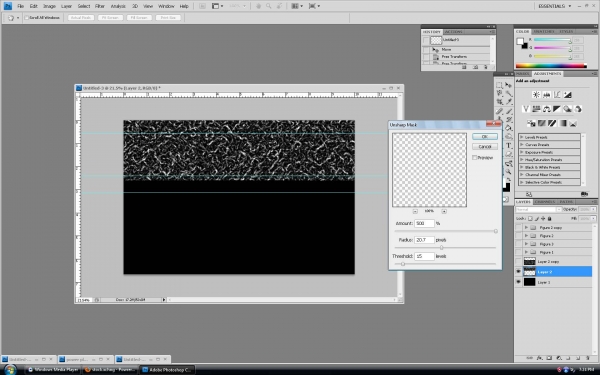Add a Hue/Saturation adjustment layer

[536, 109]
